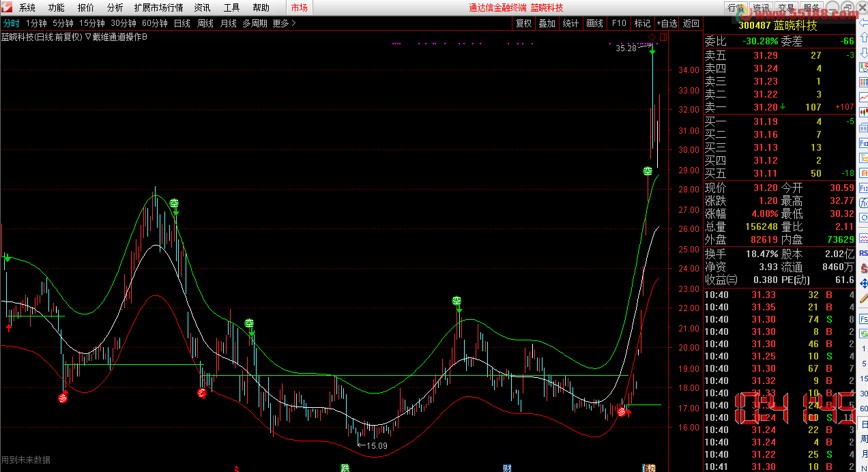Click the 委比 value -30.28%
The height and width of the screenshot is (472, 868).
759,41
